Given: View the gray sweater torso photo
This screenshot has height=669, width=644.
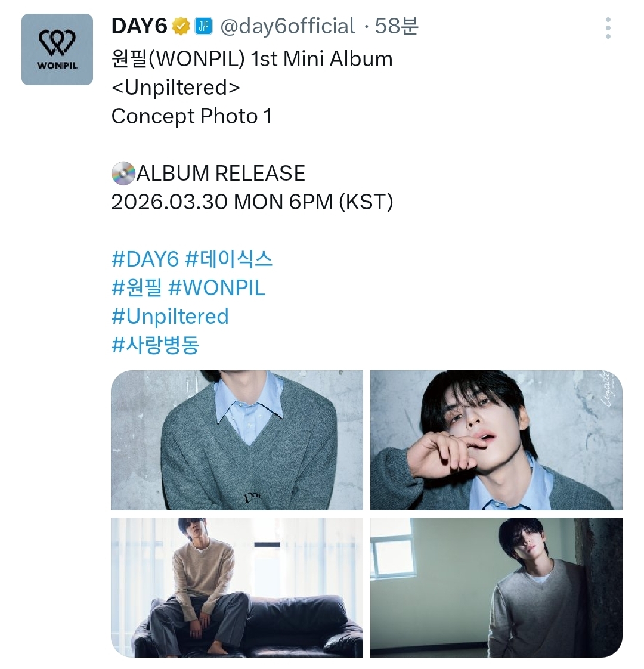Looking at the screenshot, I should [x=237, y=440].
